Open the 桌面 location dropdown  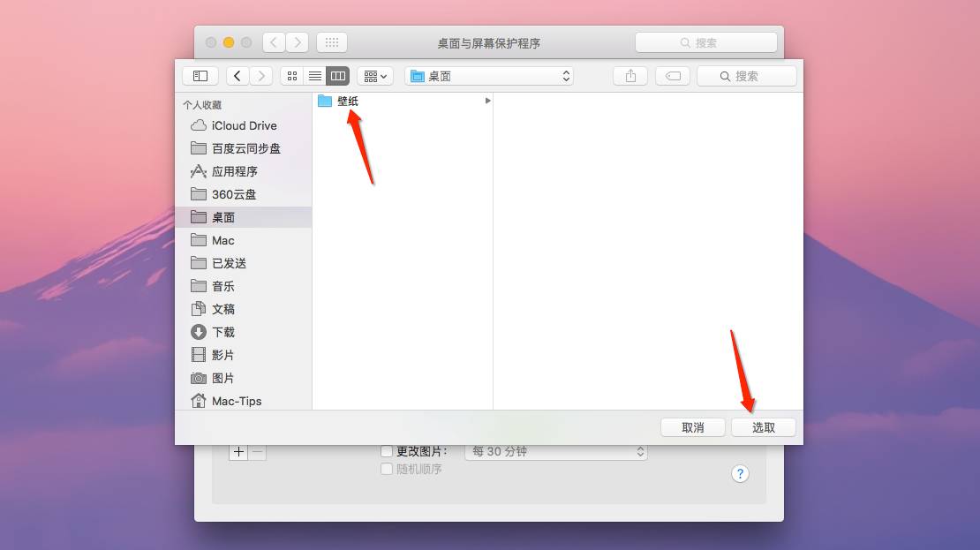489,76
